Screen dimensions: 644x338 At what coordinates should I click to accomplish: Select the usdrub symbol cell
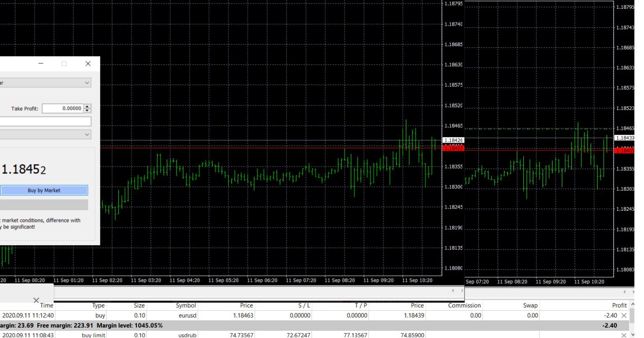[187, 335]
